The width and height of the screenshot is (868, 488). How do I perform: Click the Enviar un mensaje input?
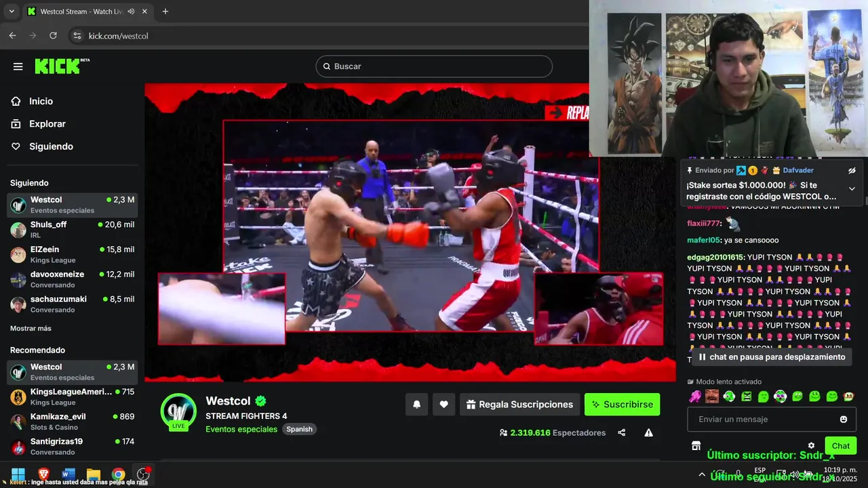coord(772,420)
